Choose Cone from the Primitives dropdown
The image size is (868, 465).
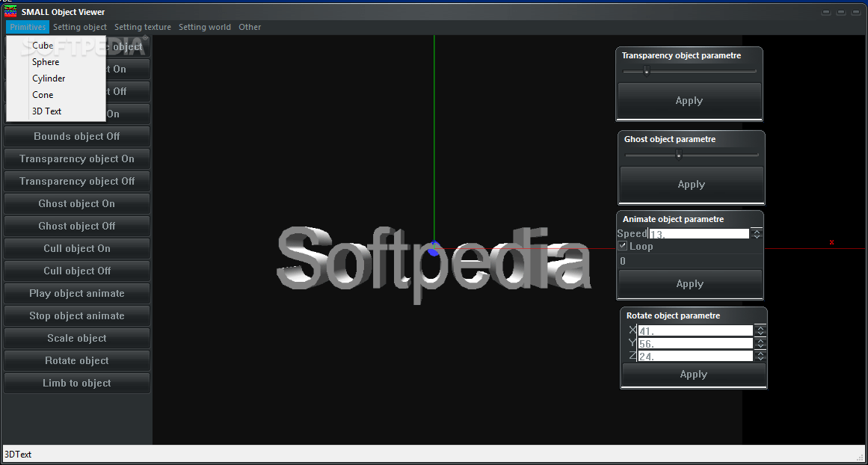pos(55,95)
